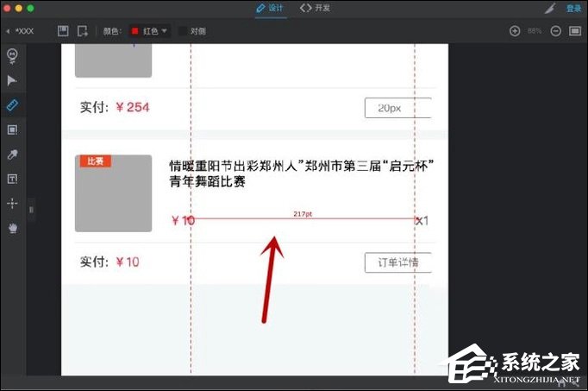
Task: Switch to the 设计 tab
Action: (x=270, y=8)
